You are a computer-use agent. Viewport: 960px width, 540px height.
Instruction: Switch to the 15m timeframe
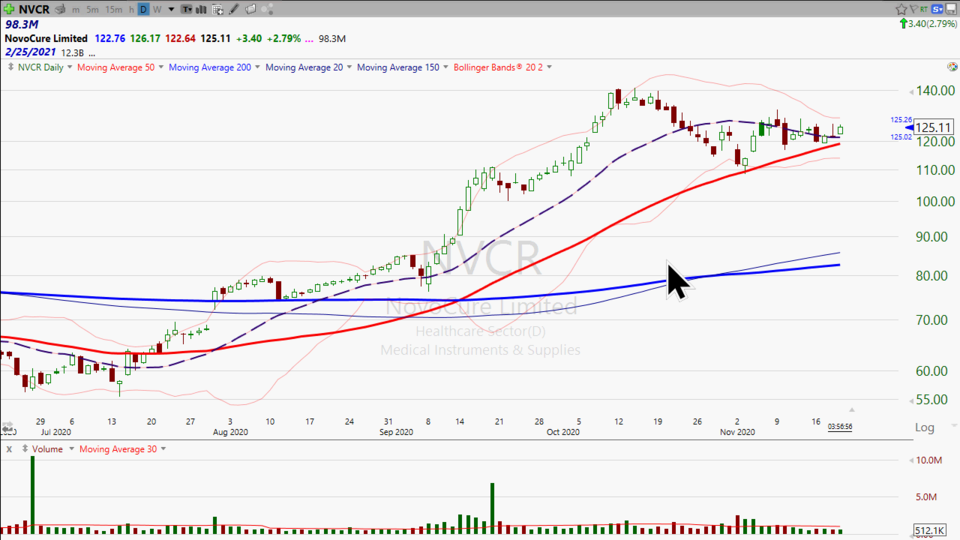pyautogui.click(x=113, y=10)
